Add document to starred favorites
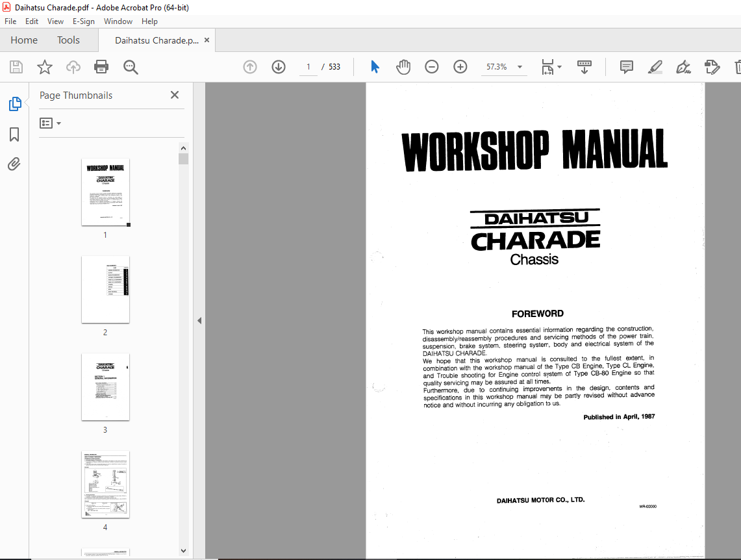741x560 pixels. coord(44,67)
